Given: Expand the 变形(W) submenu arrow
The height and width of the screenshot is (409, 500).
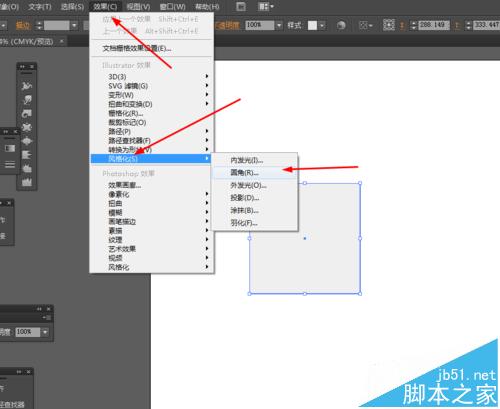Looking at the screenshot, I should [x=207, y=95].
